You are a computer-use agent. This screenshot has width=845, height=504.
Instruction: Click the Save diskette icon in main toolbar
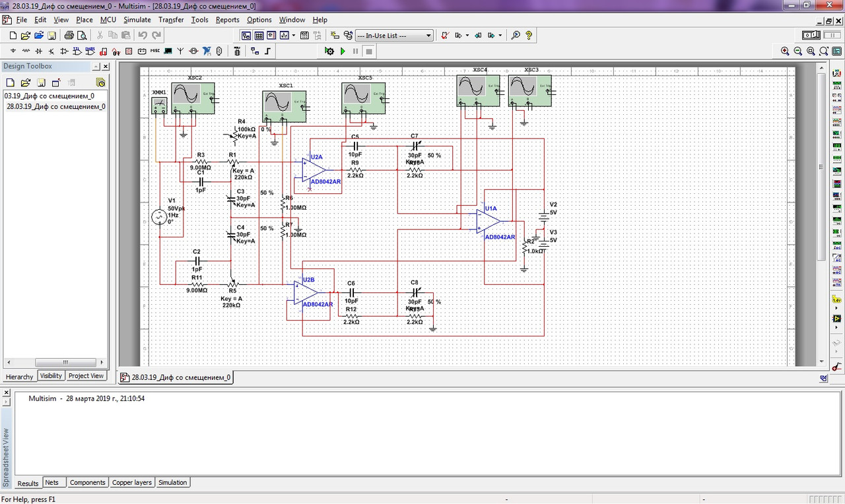point(51,36)
